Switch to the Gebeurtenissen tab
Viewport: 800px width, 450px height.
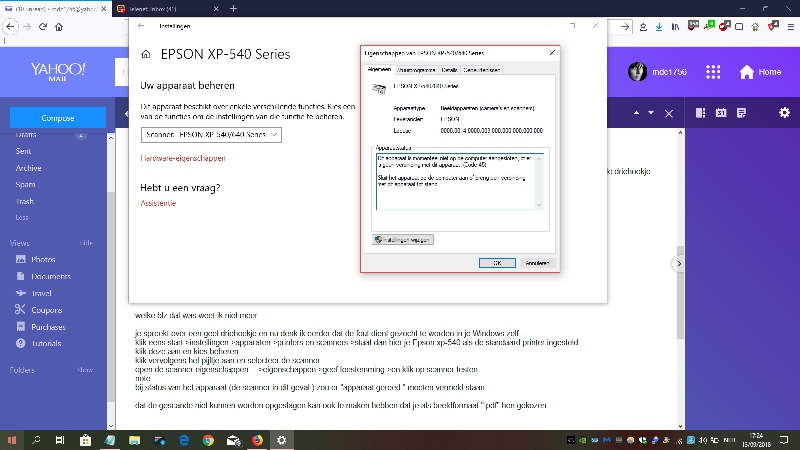pyautogui.click(x=481, y=70)
